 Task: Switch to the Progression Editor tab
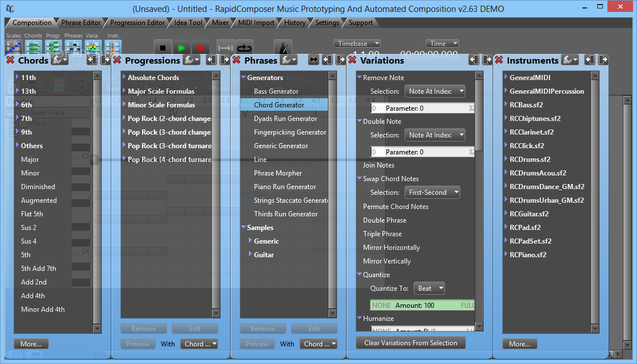tap(138, 23)
